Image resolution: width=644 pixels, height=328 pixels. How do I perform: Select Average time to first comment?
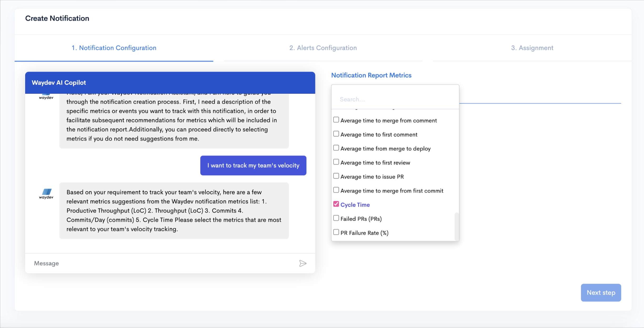pos(336,134)
